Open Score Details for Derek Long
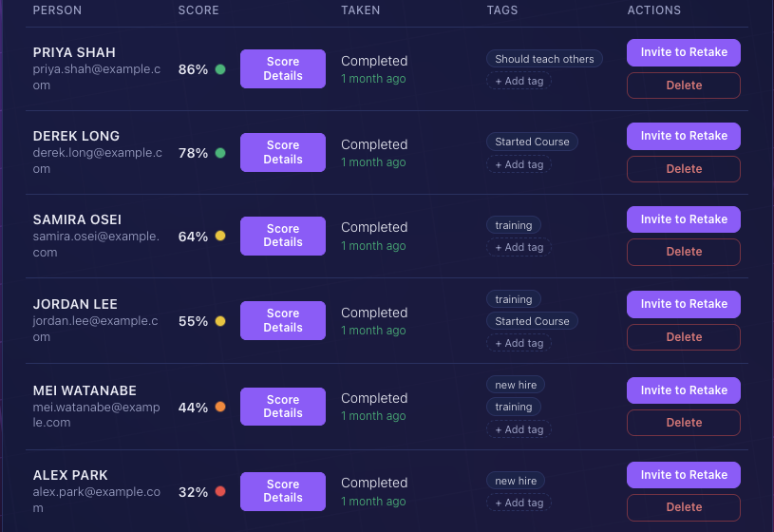Image resolution: width=774 pixels, height=532 pixels. [x=283, y=152]
